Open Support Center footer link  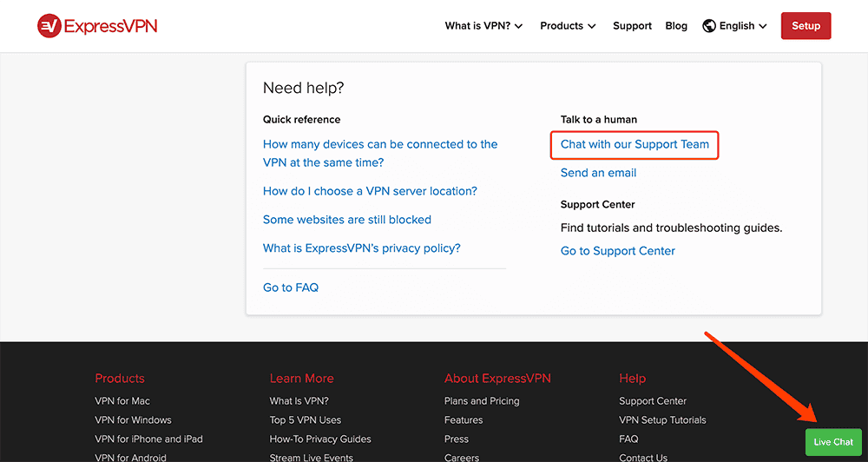653,401
